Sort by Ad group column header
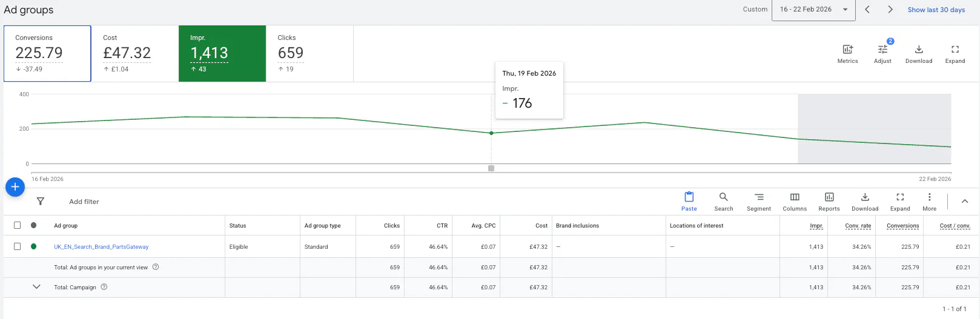Viewport: 980px width, 319px height. (65, 226)
